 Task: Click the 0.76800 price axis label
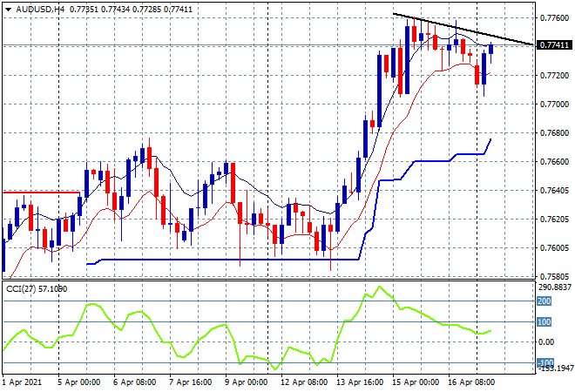(554, 132)
